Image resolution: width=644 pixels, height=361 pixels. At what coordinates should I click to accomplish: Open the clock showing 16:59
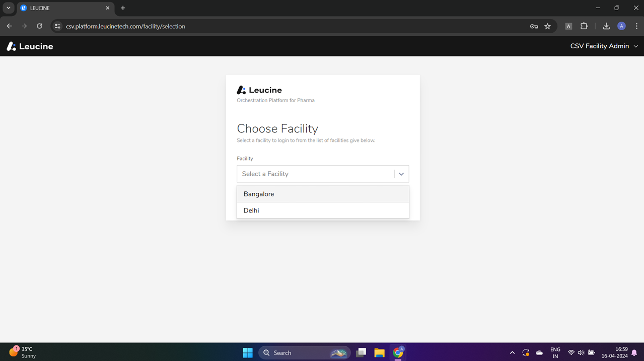click(x=614, y=352)
